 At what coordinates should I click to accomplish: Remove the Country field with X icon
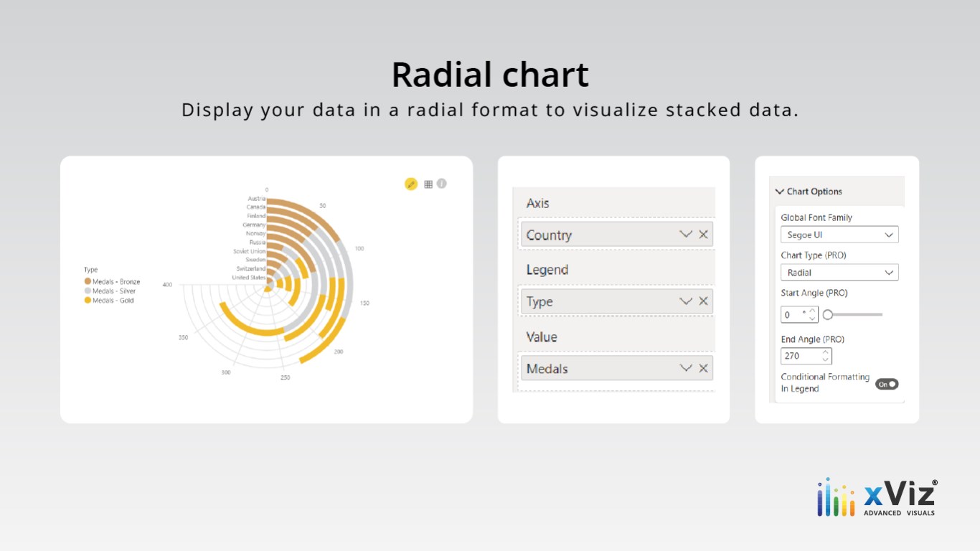click(x=703, y=235)
